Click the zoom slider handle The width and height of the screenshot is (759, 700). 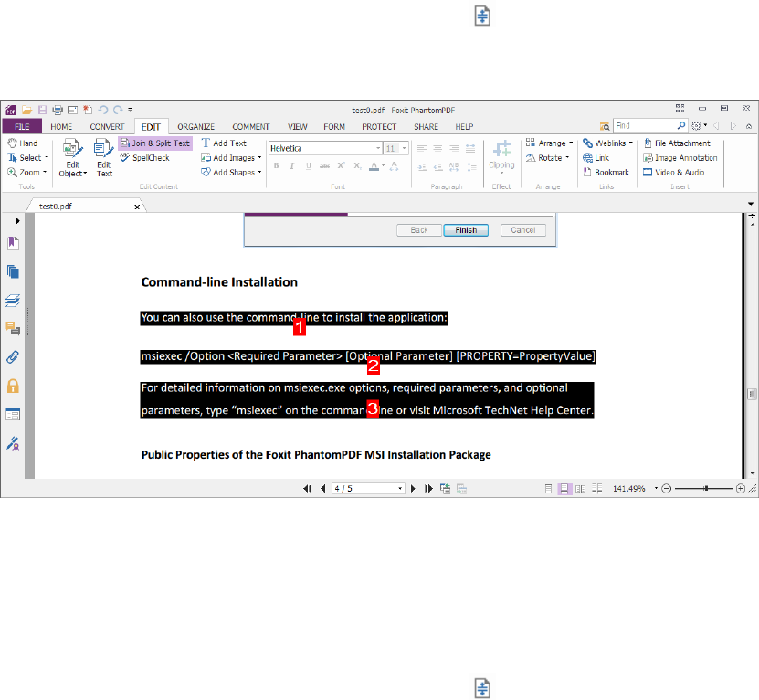(706, 489)
